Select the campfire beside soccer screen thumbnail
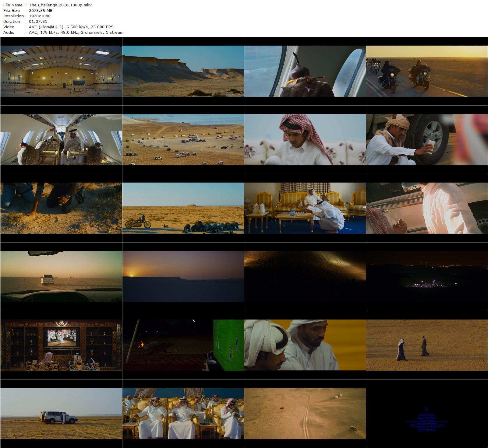 tap(183, 345)
